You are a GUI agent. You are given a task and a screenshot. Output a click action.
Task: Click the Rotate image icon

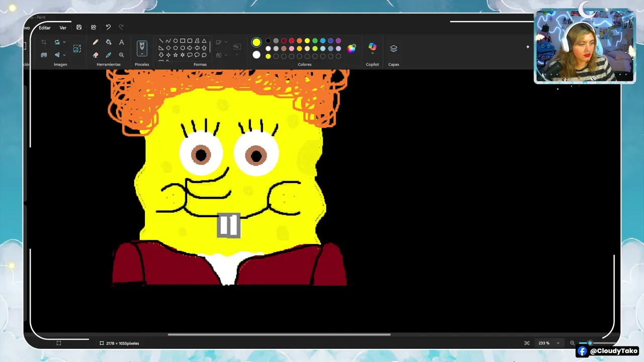click(x=57, y=42)
